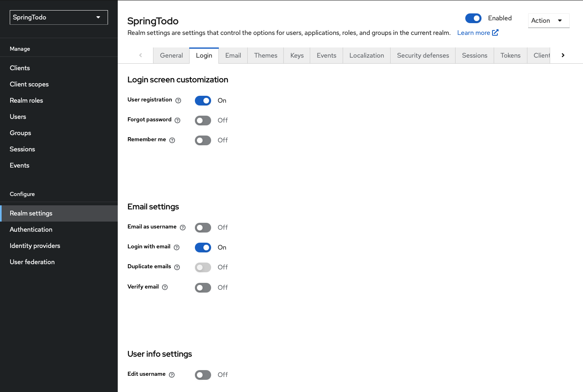Enable the Forgot password switch
Viewport: 583px width, 392px height.
203,121
